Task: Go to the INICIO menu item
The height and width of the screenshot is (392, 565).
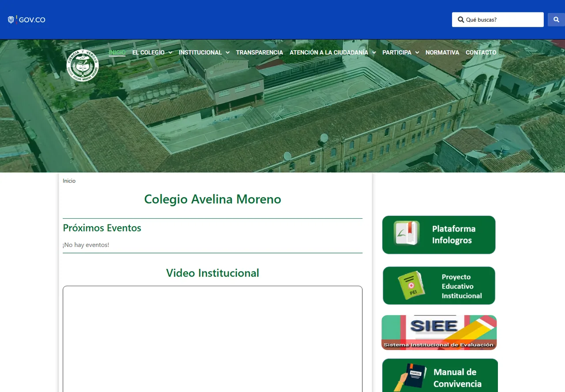Action: (x=117, y=52)
